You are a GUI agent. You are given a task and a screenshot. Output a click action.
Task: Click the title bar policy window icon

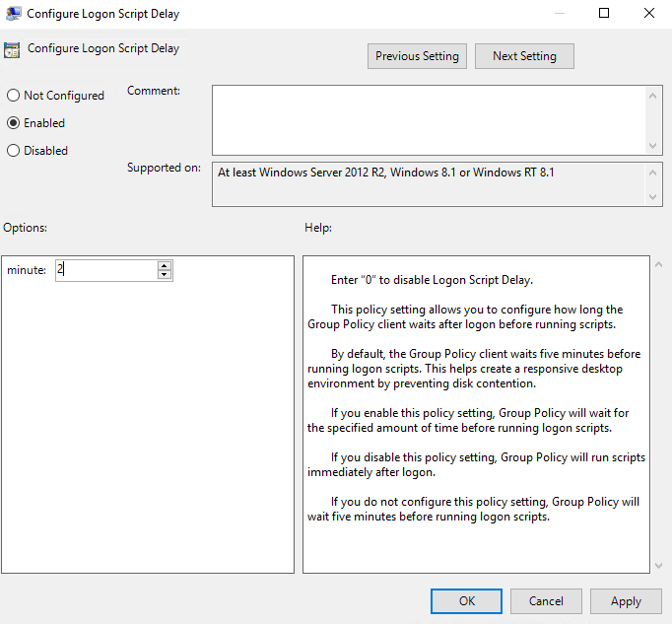[13, 13]
